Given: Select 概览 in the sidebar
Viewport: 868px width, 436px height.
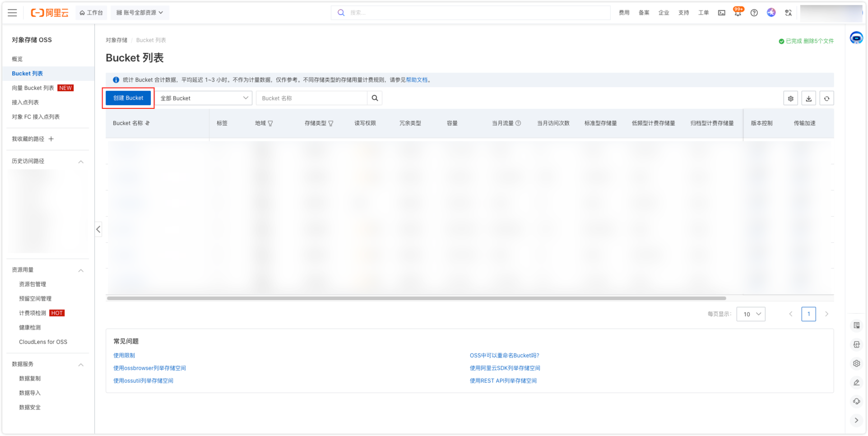Looking at the screenshot, I should coord(17,59).
